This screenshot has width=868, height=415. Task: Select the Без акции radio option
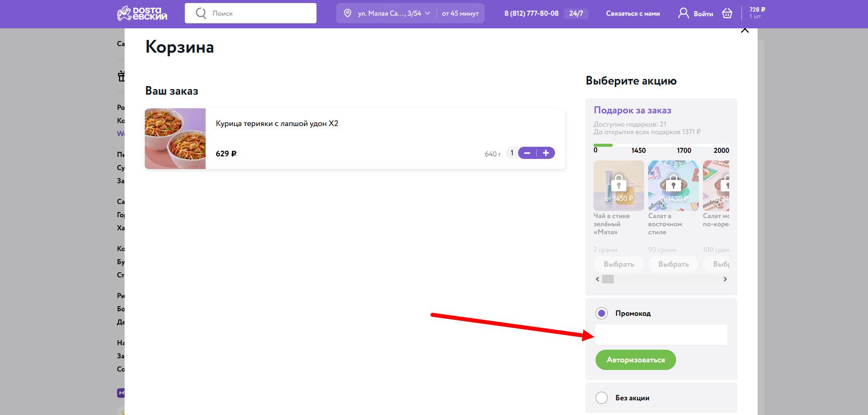[x=602, y=398]
